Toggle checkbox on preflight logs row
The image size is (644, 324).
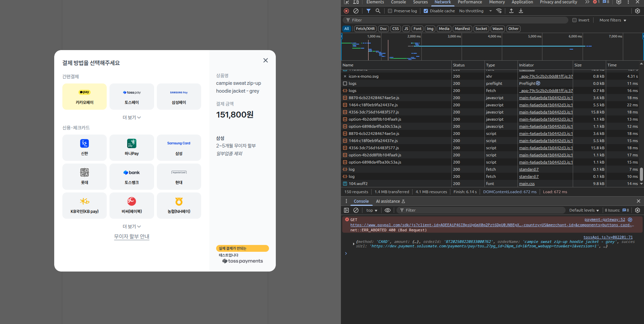click(x=345, y=83)
